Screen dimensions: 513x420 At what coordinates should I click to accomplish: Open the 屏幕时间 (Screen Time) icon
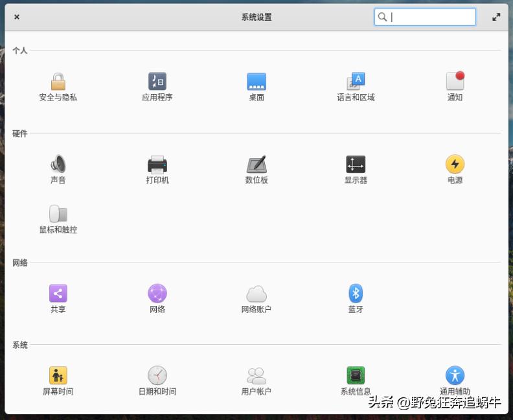point(58,375)
